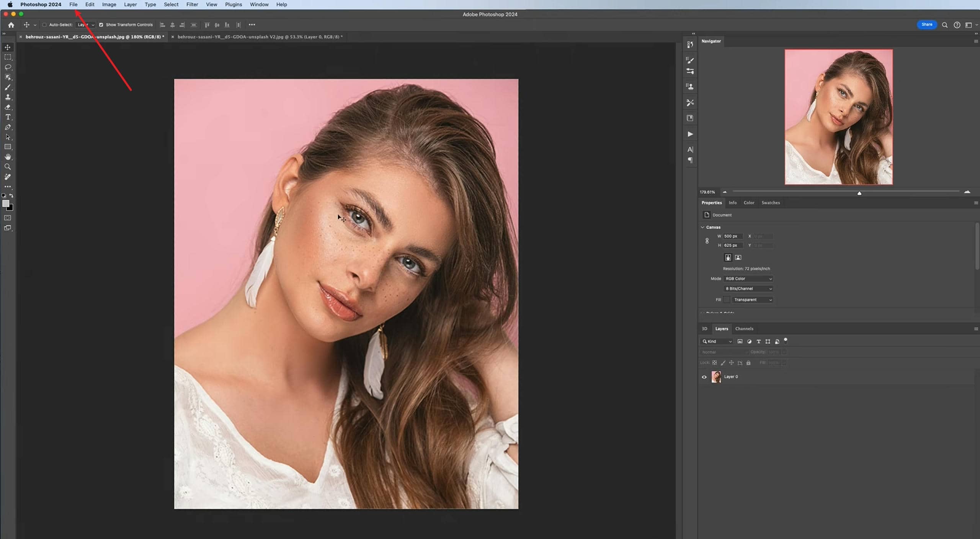Open the Image menu

coord(109,5)
